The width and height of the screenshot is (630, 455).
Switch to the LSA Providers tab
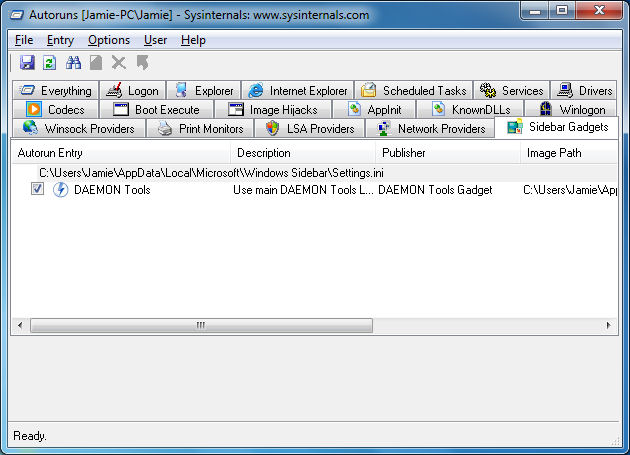click(310, 129)
